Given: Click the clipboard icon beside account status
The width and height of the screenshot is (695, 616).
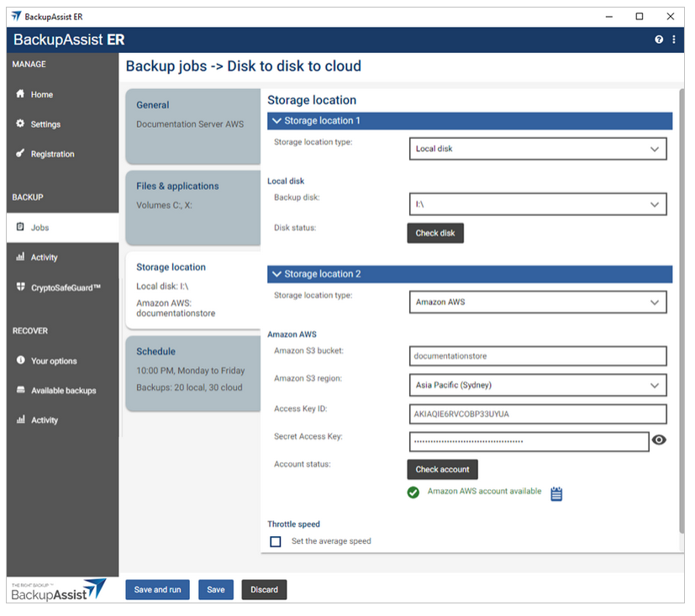Looking at the screenshot, I should coord(556,493).
